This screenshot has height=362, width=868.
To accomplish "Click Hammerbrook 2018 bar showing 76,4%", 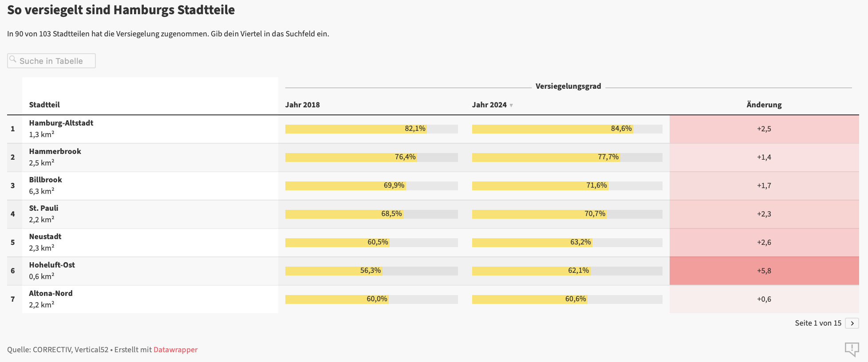I will [351, 157].
